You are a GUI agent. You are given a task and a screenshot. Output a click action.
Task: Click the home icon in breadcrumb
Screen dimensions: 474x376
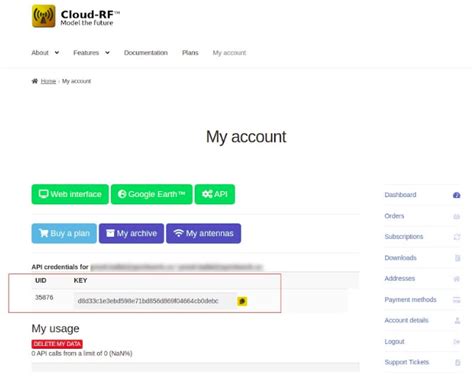click(35, 81)
